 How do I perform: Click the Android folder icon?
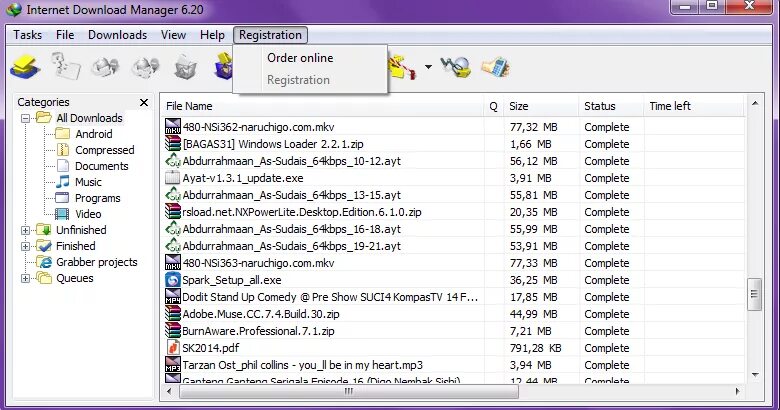click(63, 133)
